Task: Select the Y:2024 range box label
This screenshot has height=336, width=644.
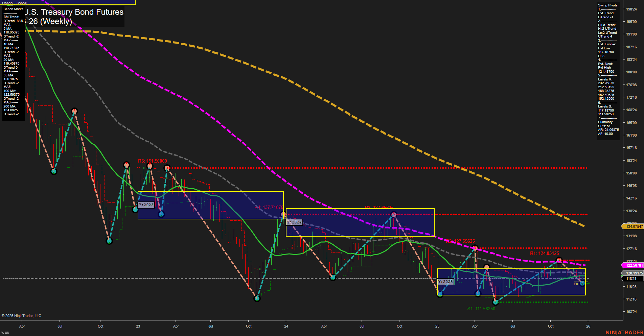Action: 294,222
